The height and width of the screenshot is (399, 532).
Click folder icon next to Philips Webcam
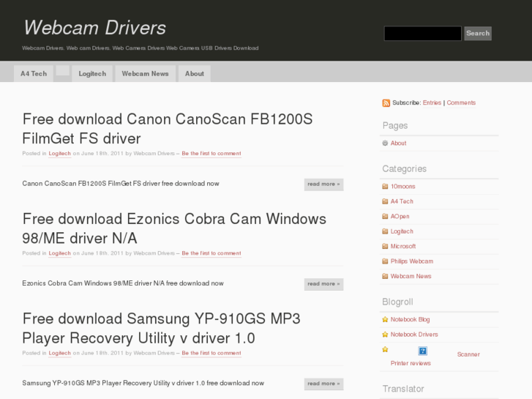click(x=385, y=261)
